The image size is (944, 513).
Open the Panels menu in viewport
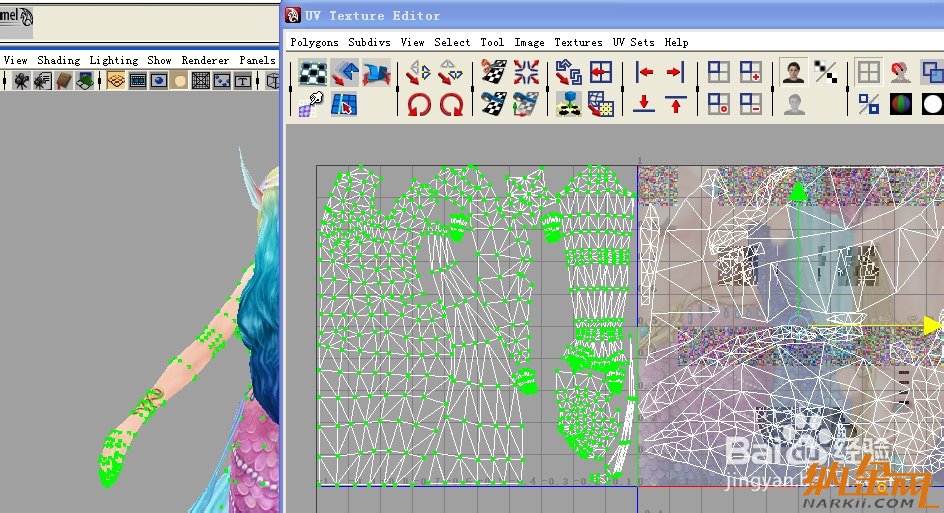pyautogui.click(x=257, y=60)
